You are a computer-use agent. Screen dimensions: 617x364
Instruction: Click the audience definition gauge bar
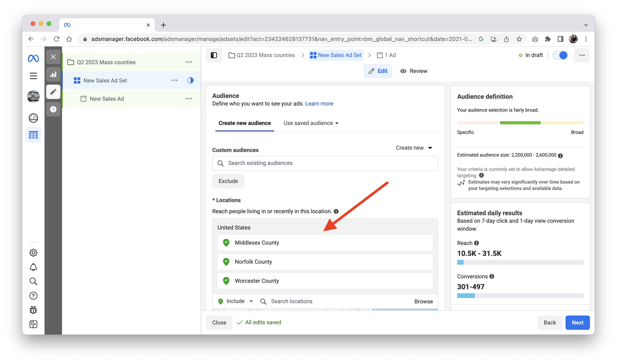520,123
